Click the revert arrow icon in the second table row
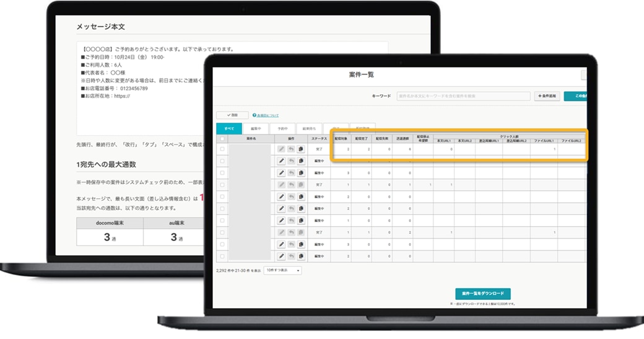The height and width of the screenshot is (339, 644). (291, 161)
